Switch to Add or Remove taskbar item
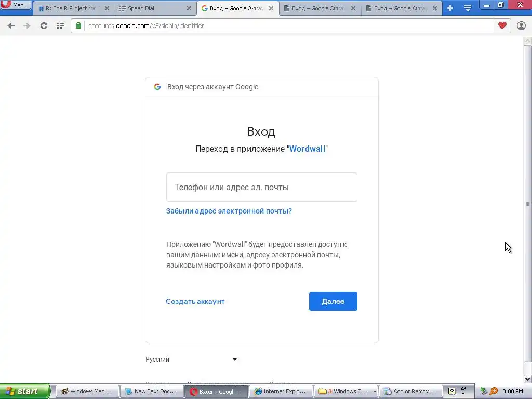The image size is (532, 399). click(411, 391)
